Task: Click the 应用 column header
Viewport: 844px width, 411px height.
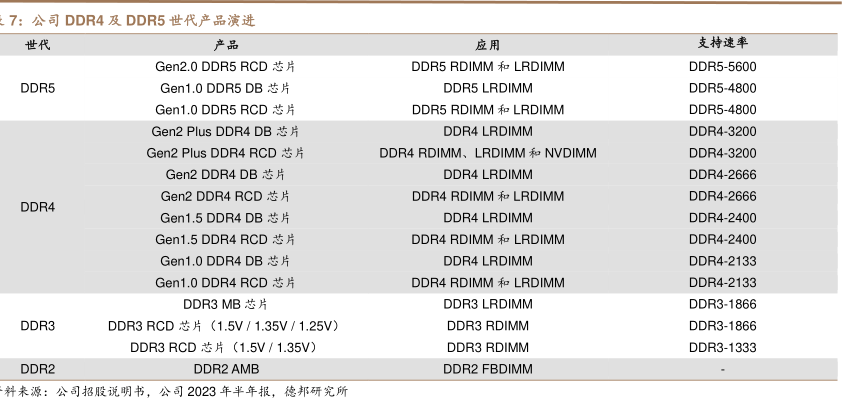Action: tap(488, 45)
